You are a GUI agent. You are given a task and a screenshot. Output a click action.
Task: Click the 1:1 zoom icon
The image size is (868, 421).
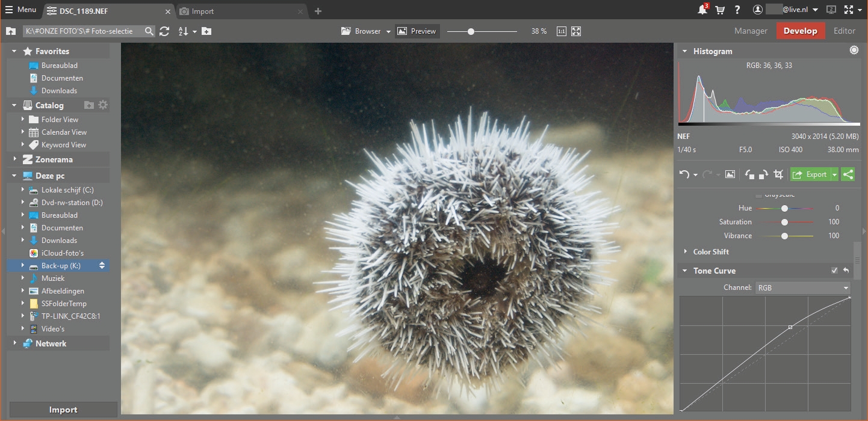pyautogui.click(x=561, y=31)
